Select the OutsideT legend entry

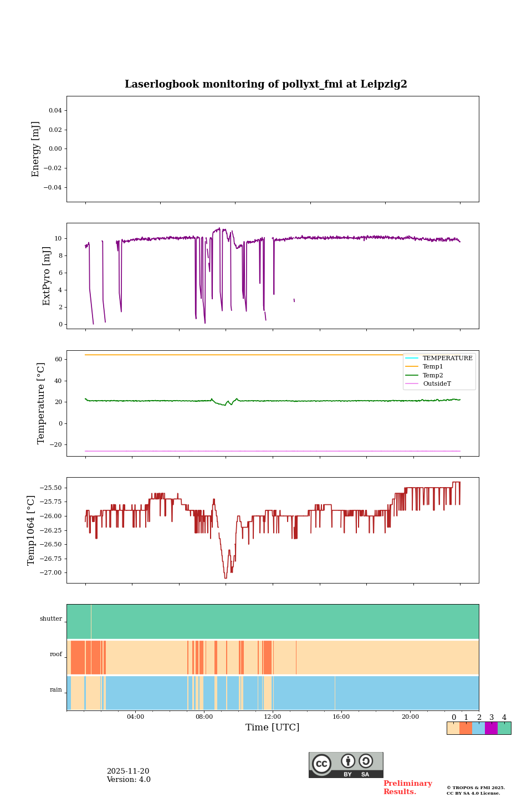coord(436,383)
